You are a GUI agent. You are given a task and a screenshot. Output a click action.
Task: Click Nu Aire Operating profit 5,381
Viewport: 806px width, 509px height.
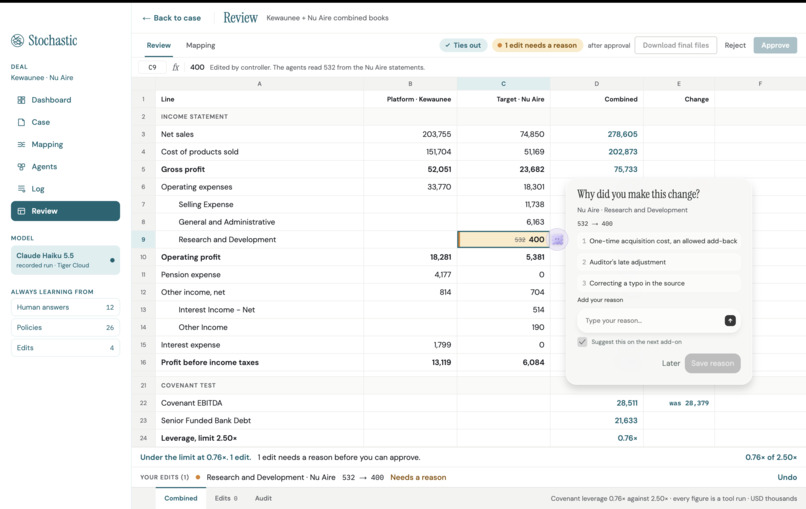pyautogui.click(x=535, y=257)
